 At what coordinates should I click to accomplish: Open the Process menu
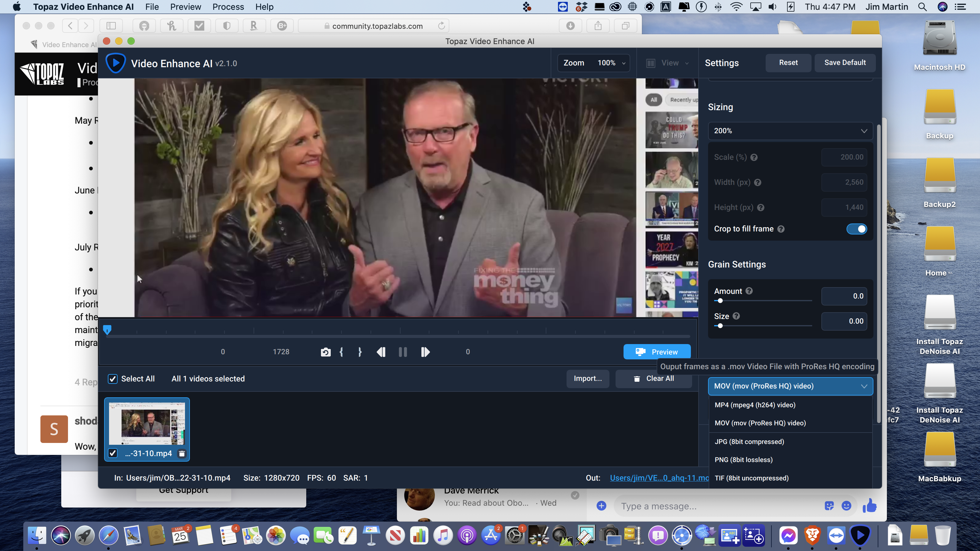228,7
